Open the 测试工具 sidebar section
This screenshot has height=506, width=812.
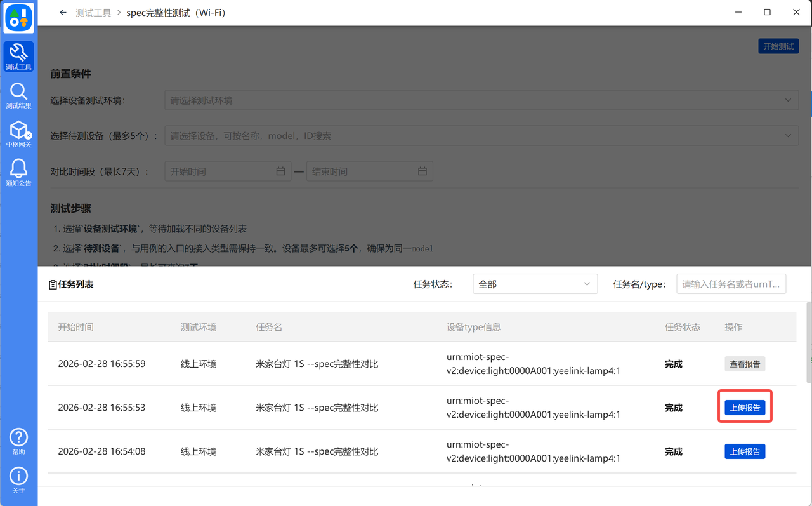tap(18, 57)
